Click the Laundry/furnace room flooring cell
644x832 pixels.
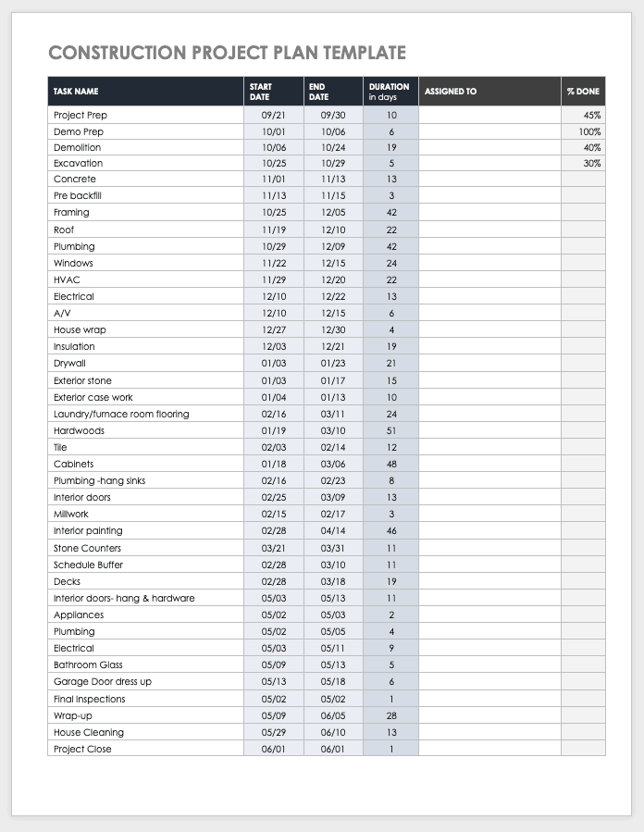coord(121,414)
